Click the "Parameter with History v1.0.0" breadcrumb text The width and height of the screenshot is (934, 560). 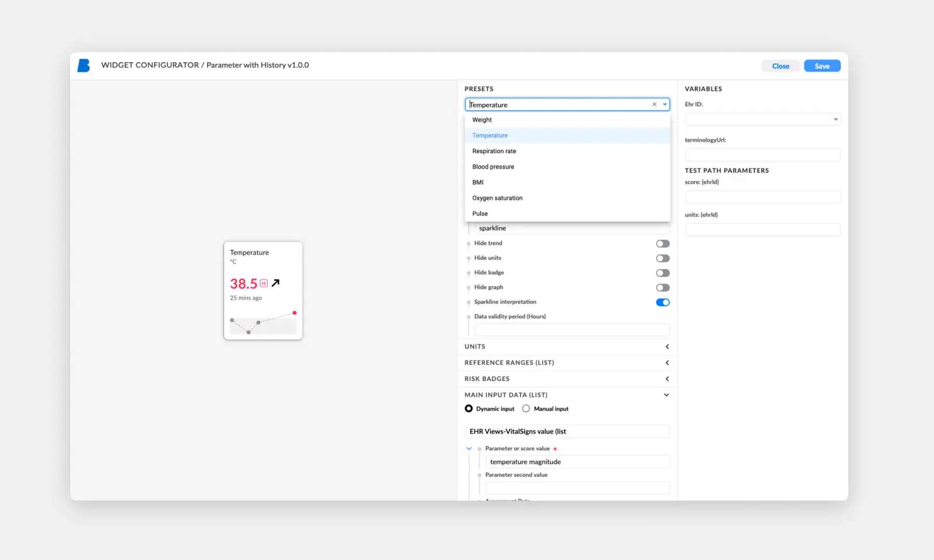[x=257, y=65]
